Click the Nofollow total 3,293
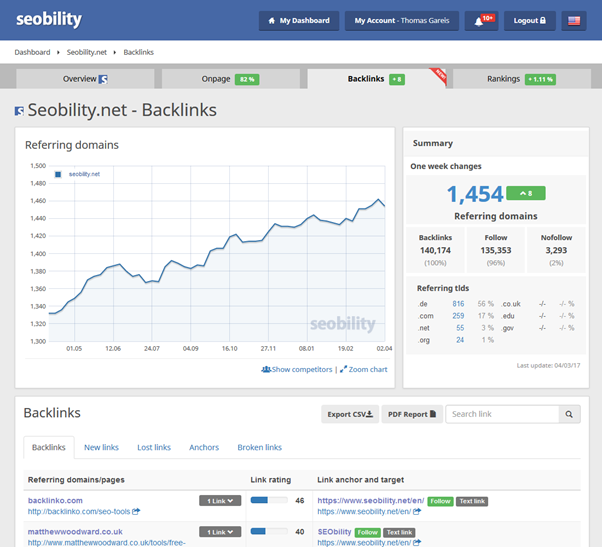 point(556,250)
